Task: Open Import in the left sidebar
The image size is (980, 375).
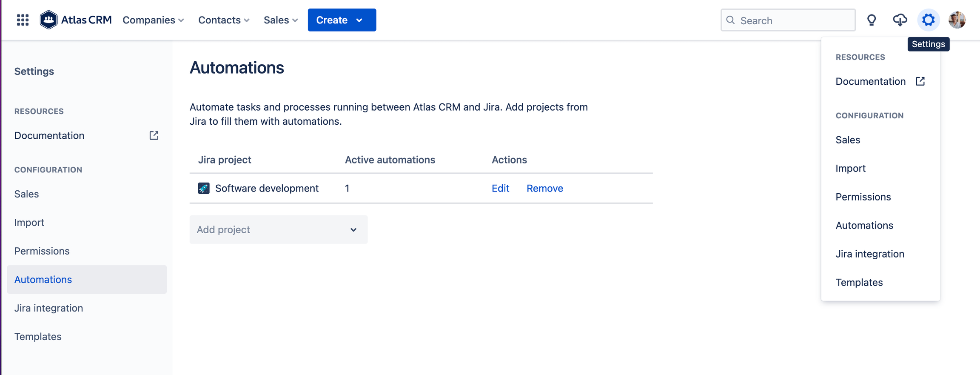Action: click(x=29, y=222)
